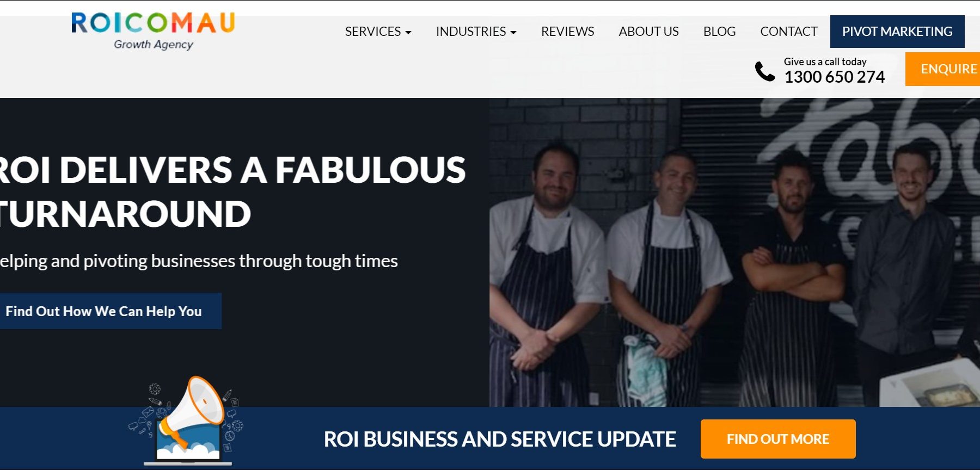980x470 pixels.
Task: Open the Industries menu
Action: point(476,32)
